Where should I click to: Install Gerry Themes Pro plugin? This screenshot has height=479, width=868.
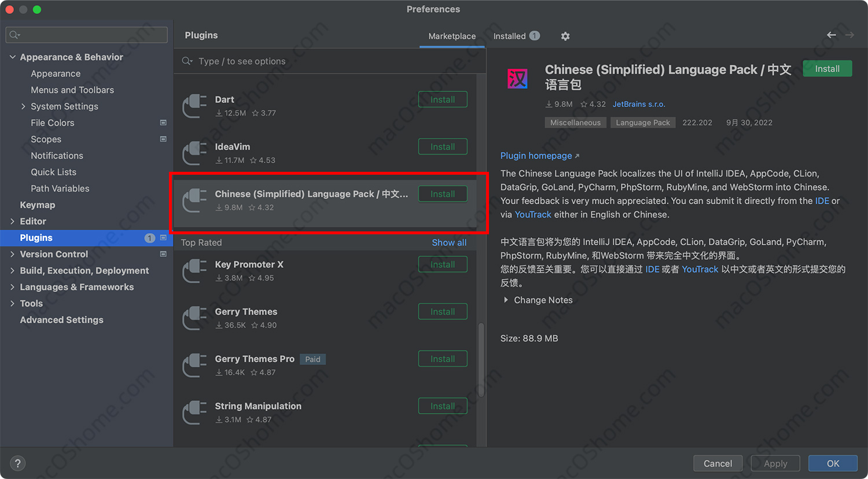(443, 359)
